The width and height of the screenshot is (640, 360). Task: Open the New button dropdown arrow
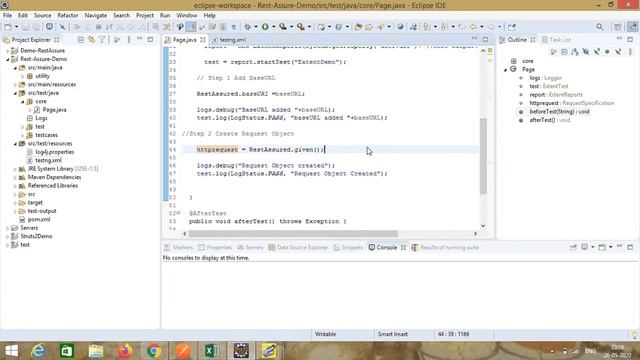pos(16,27)
